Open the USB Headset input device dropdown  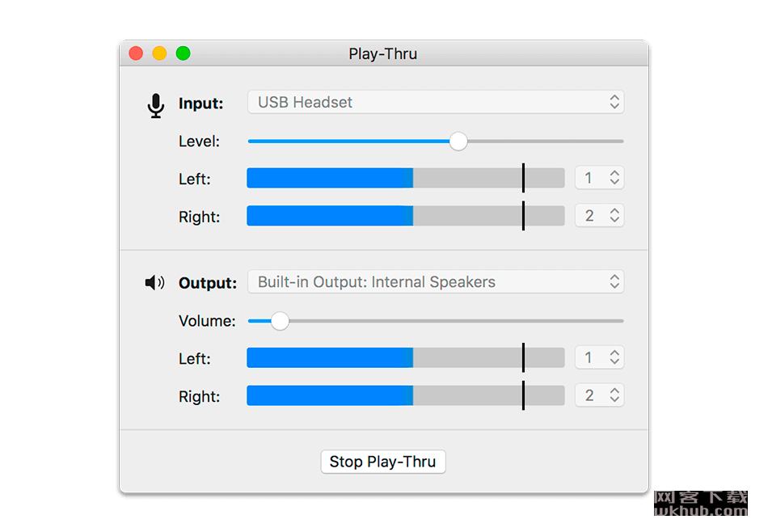(436, 102)
